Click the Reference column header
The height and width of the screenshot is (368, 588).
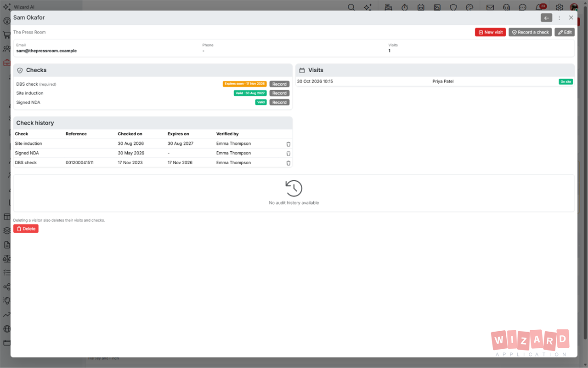(76, 134)
